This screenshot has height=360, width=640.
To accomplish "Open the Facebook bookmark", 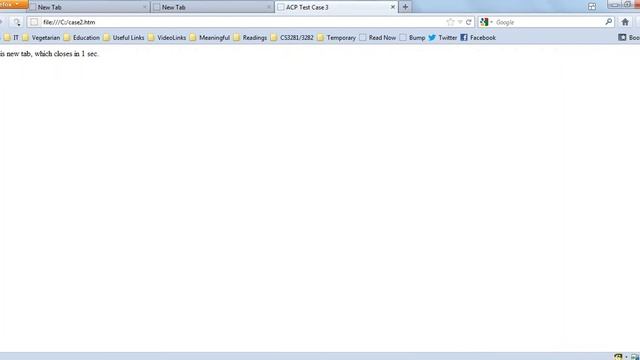I will [478, 38].
